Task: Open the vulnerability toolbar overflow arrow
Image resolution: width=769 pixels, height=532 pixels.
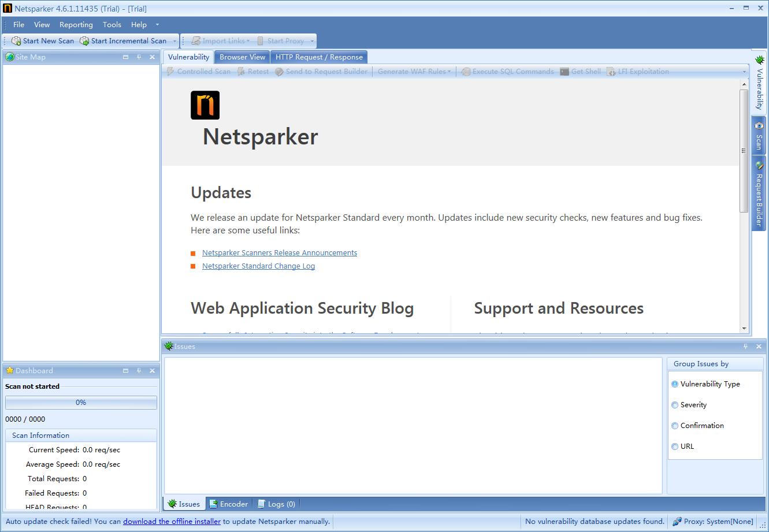Action: click(744, 72)
